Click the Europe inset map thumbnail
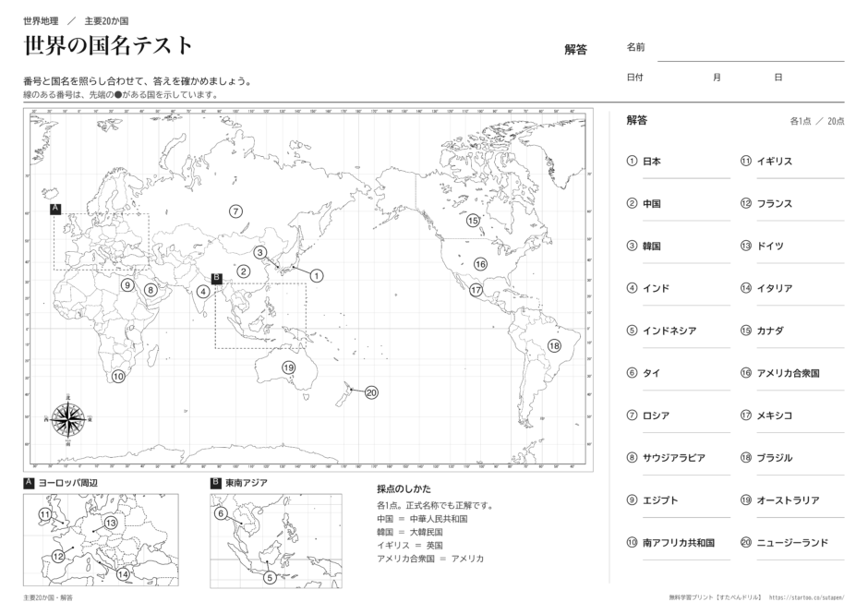 [x=101, y=540]
